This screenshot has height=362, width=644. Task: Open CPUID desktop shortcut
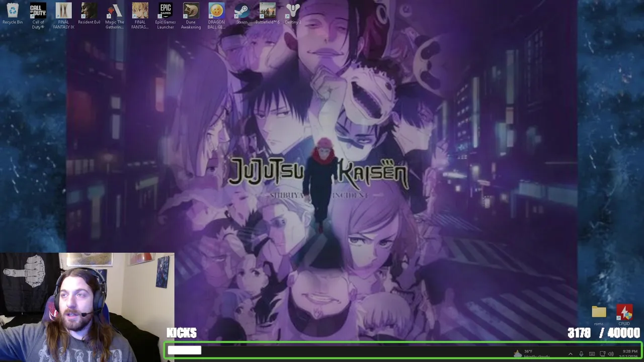point(624,316)
